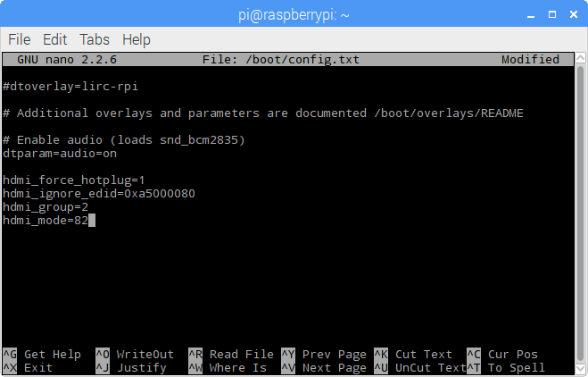588x377 pixels.
Task: Click the #dtoverlay=lirc-rpi comment line
Action: [70, 87]
